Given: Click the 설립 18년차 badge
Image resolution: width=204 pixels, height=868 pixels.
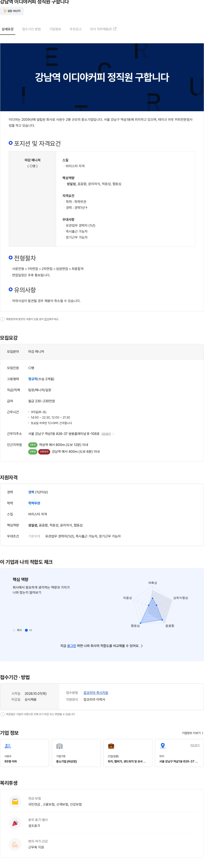Looking at the screenshot, I should point(12,11).
